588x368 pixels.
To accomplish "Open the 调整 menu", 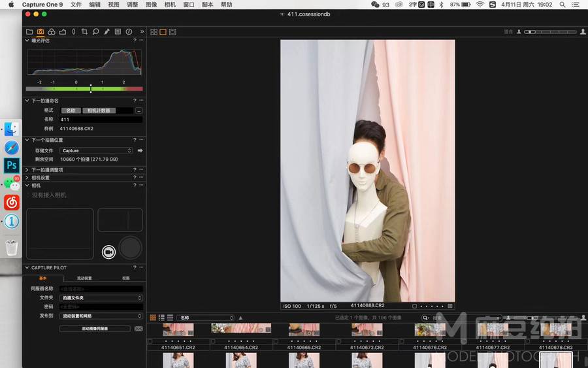I will coord(133,5).
